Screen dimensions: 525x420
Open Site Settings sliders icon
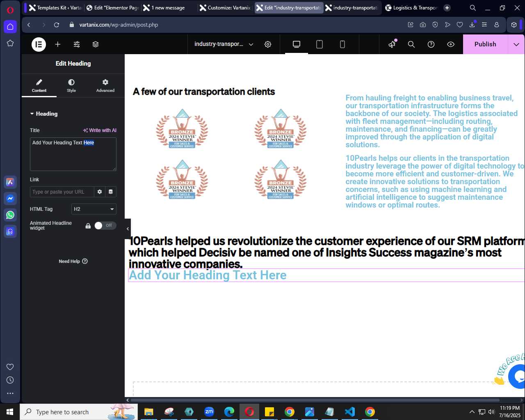pyautogui.click(x=77, y=44)
